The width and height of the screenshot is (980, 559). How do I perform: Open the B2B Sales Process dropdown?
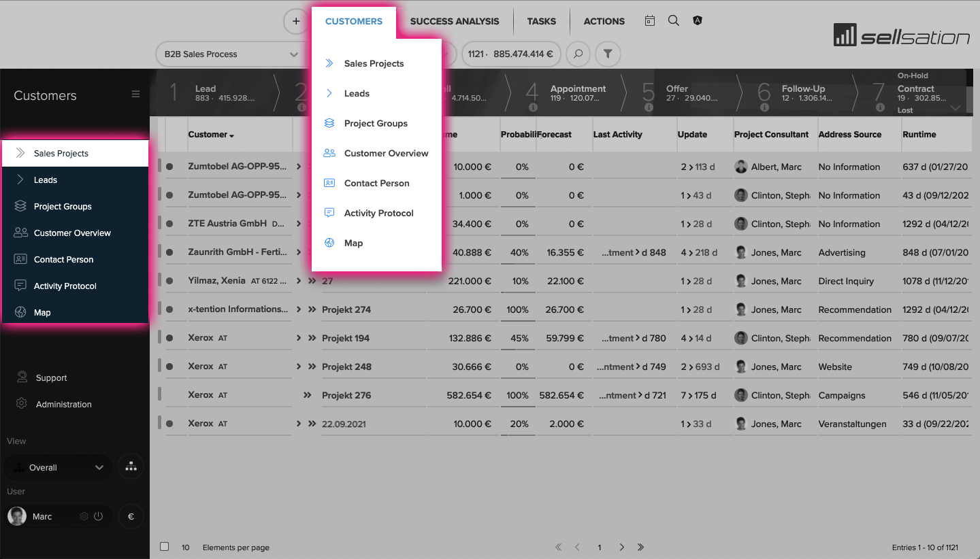[x=230, y=54]
